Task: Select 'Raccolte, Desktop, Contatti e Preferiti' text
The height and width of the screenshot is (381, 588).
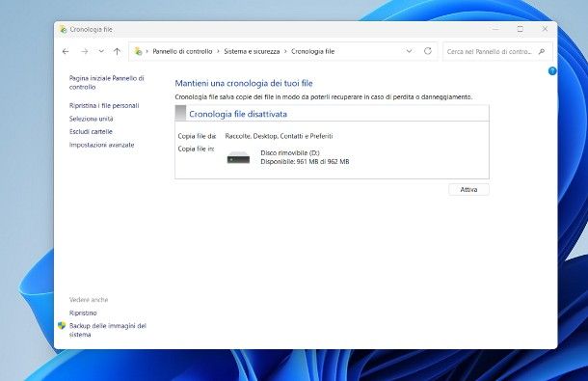Action: [x=279, y=136]
